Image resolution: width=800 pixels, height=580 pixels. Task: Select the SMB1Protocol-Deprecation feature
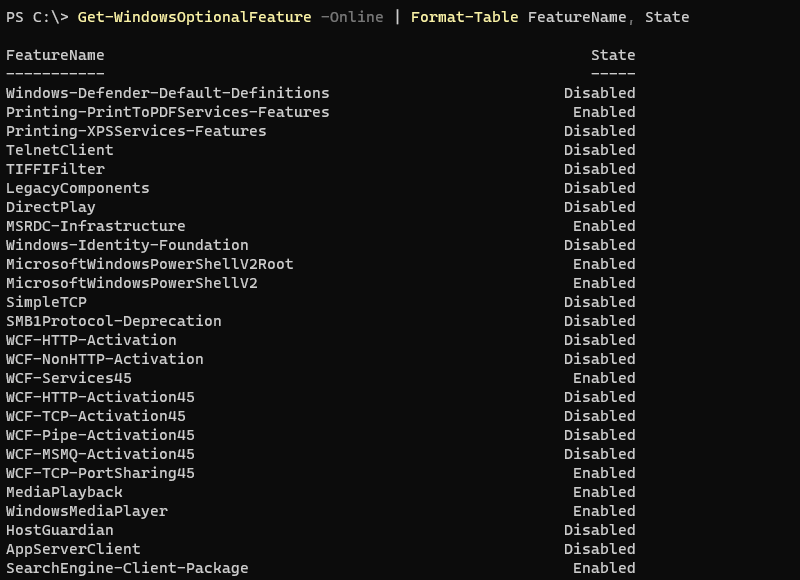(114, 321)
